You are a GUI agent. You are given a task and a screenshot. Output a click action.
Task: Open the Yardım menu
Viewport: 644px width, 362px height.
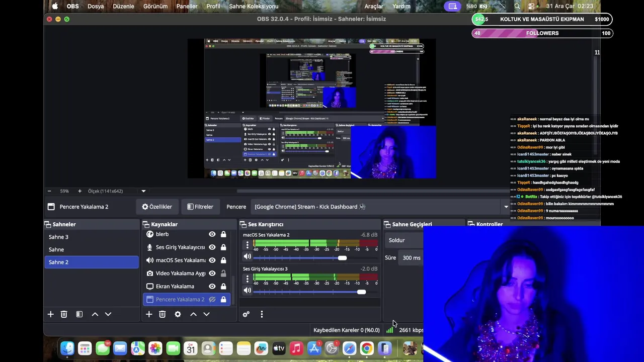(x=401, y=7)
